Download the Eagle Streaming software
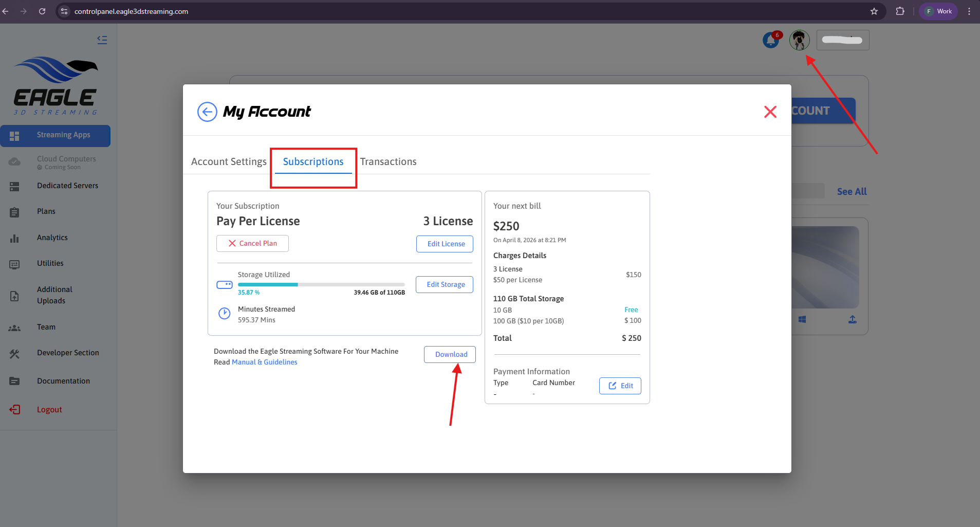The width and height of the screenshot is (980, 527). coord(450,354)
